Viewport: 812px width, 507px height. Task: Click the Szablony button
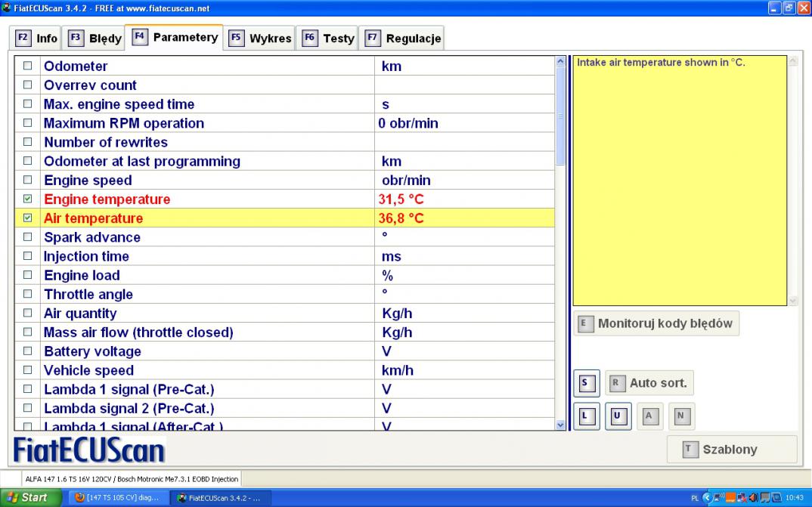pyautogui.click(x=731, y=450)
